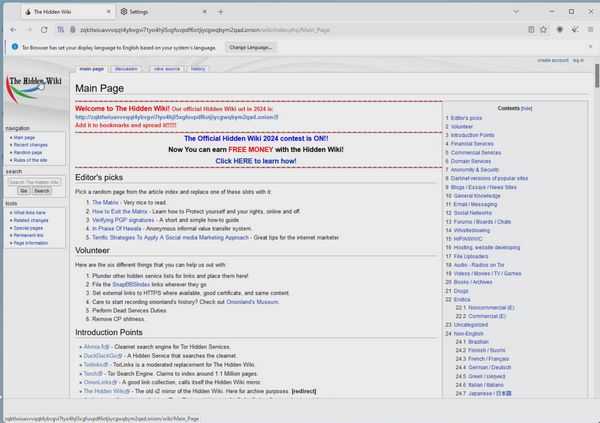The height and width of the screenshot is (423, 600).
Task: Hide the Contents table via hide link
Action: click(x=526, y=107)
